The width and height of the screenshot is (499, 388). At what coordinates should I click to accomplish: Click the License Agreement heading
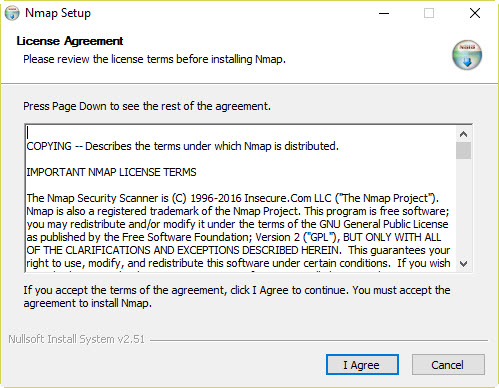(x=70, y=41)
